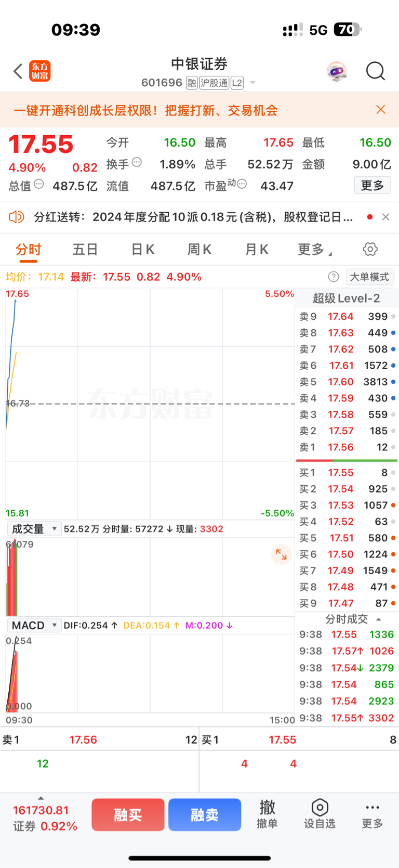Viewport: 399px width, 868px height.
Task: Select 买1 17.55 order book row
Action: click(347, 473)
